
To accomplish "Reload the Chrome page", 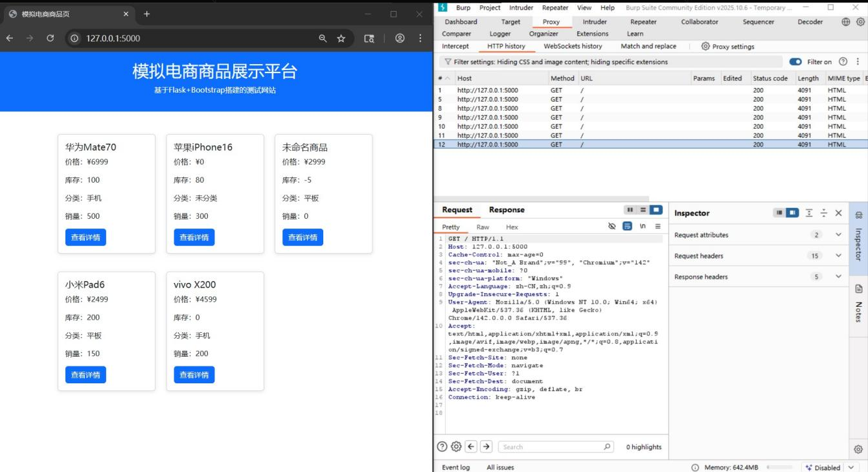I will click(x=50, y=38).
